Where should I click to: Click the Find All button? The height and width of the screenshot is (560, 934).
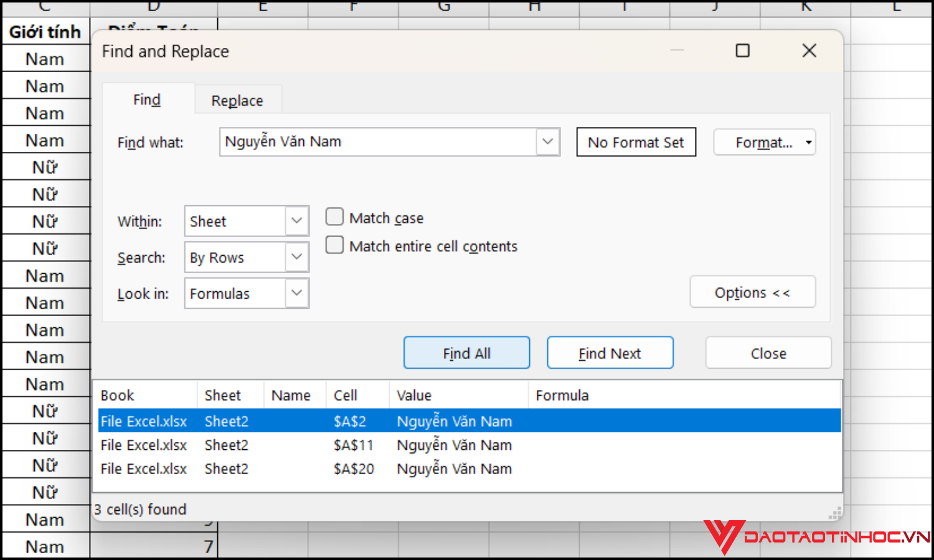pyautogui.click(x=466, y=353)
